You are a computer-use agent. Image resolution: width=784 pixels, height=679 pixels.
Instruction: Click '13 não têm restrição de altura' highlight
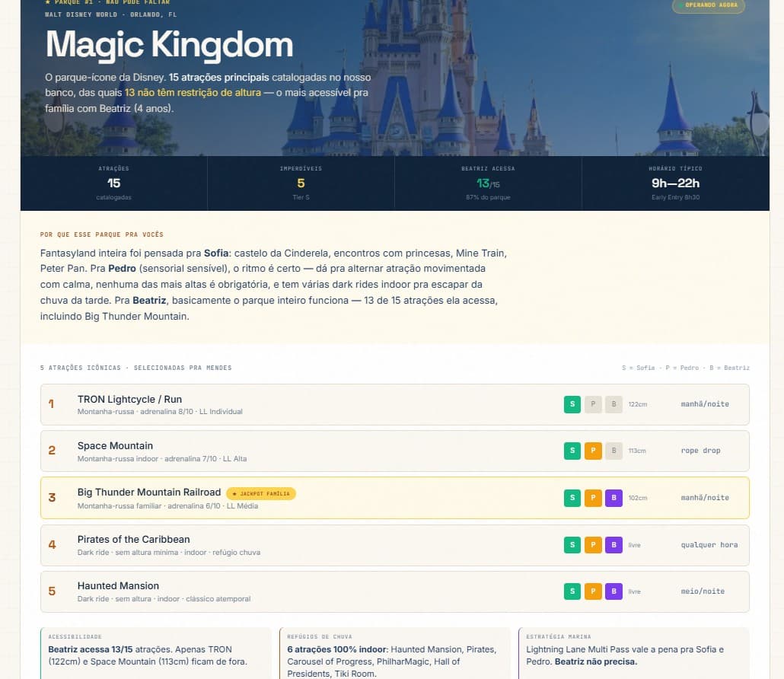click(x=193, y=93)
